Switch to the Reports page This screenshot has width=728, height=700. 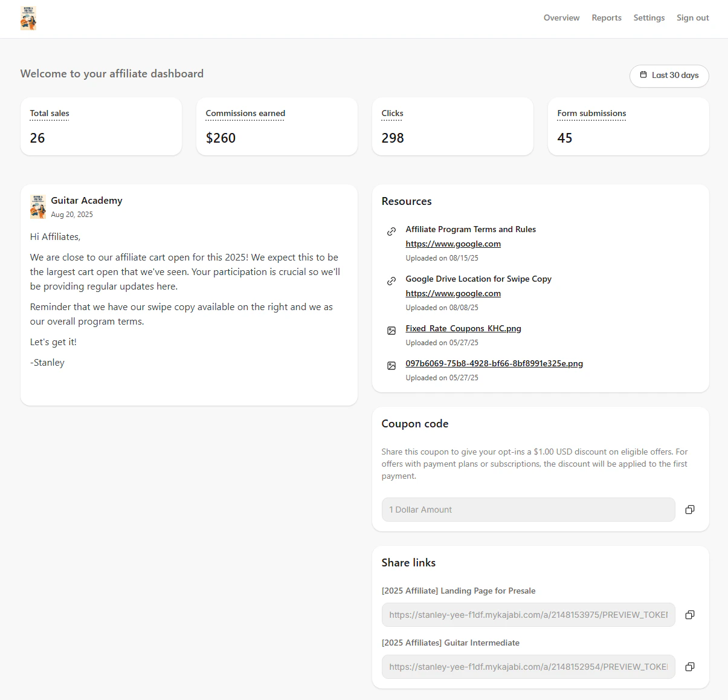[x=606, y=18]
